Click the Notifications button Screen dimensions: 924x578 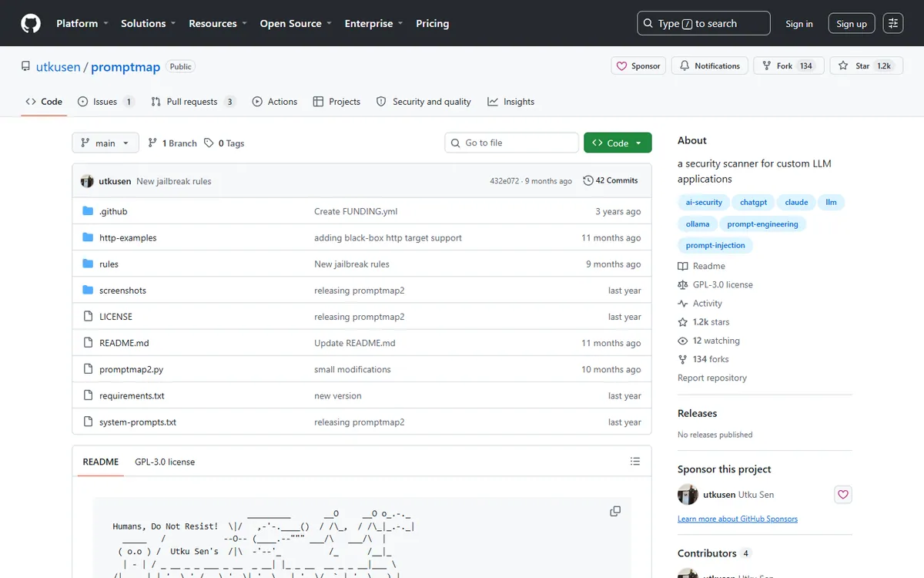pyautogui.click(x=710, y=66)
